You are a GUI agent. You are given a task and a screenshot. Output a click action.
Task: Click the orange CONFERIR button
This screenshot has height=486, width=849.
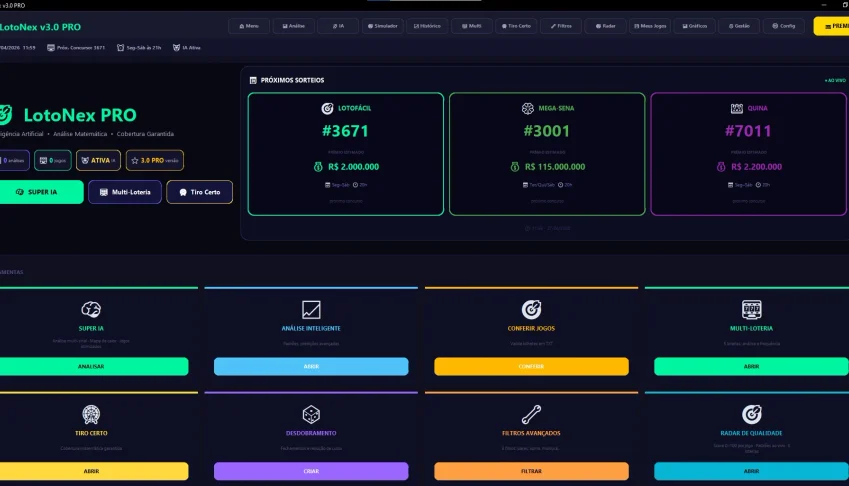[531, 366]
